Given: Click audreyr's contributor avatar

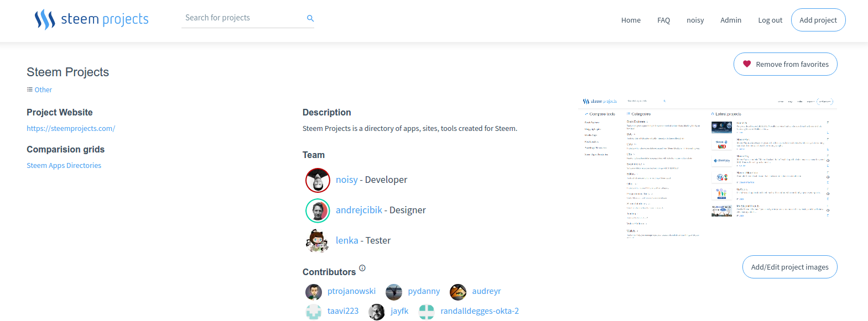Looking at the screenshot, I should (458, 292).
